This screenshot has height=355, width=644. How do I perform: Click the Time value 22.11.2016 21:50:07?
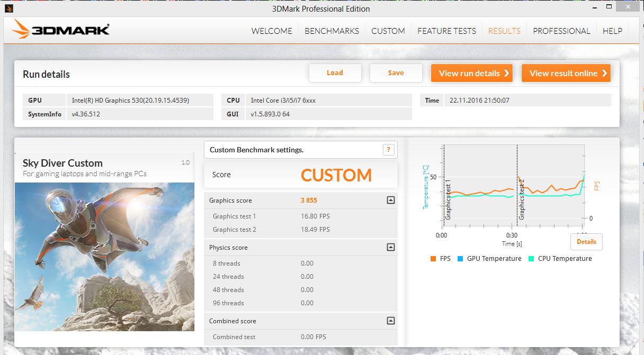pos(479,100)
